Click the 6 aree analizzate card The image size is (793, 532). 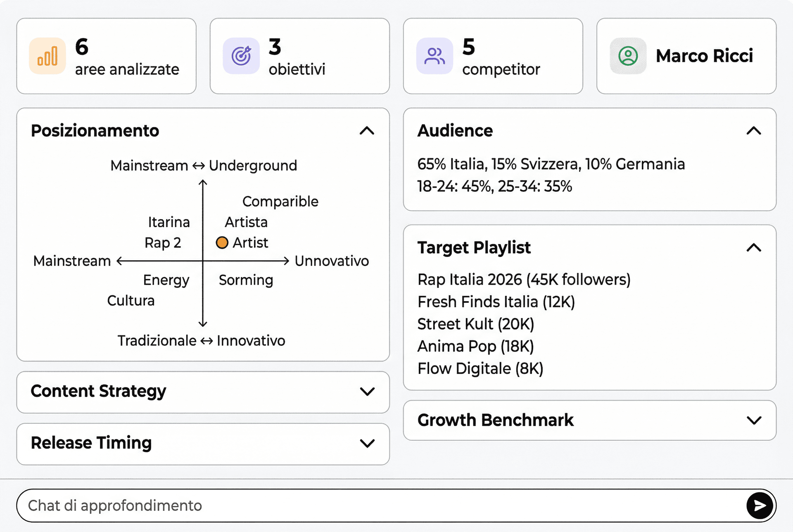pos(106,56)
